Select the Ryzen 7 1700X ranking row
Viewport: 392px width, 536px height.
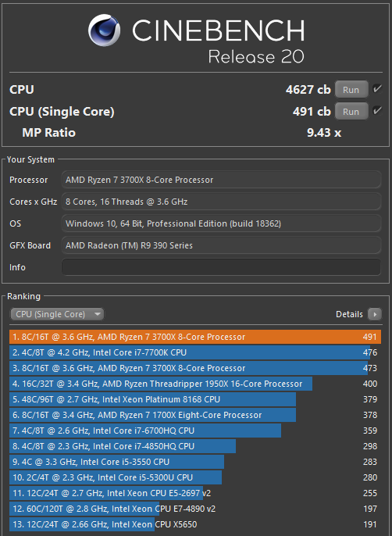coord(195,415)
